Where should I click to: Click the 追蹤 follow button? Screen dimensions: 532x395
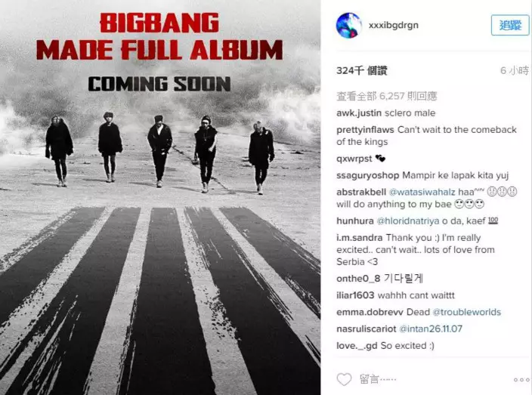pyautogui.click(x=510, y=25)
